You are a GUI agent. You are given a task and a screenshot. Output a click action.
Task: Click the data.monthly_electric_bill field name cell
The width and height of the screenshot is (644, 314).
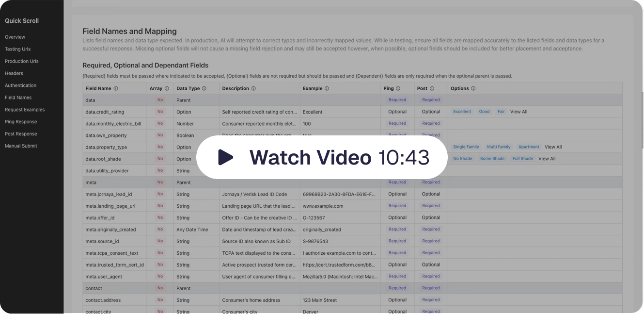[113, 124]
